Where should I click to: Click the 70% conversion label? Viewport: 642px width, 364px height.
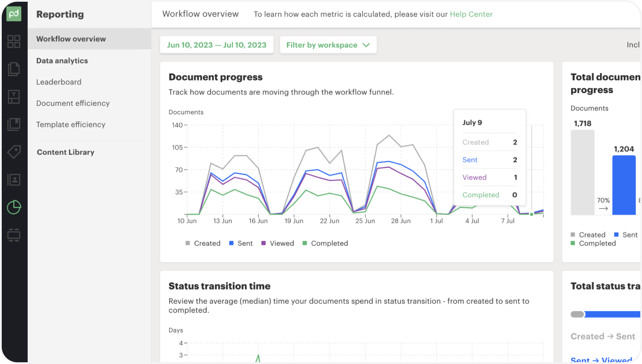coord(603,200)
